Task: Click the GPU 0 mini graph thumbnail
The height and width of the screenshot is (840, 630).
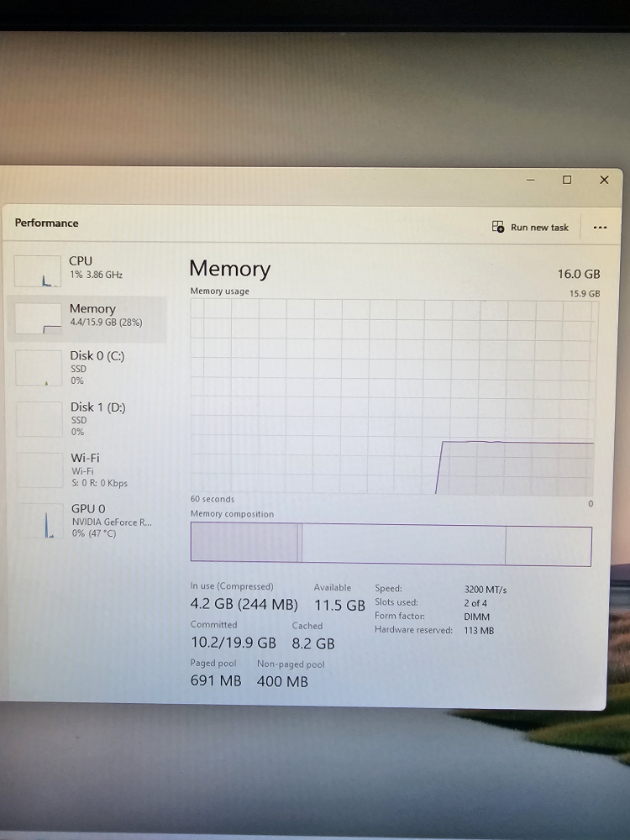Action: pos(40,521)
